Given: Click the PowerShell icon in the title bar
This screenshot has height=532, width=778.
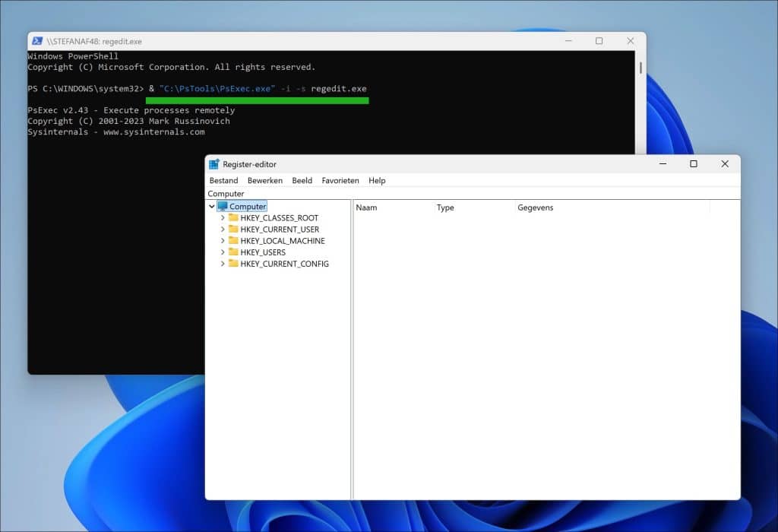Looking at the screenshot, I should (37, 41).
